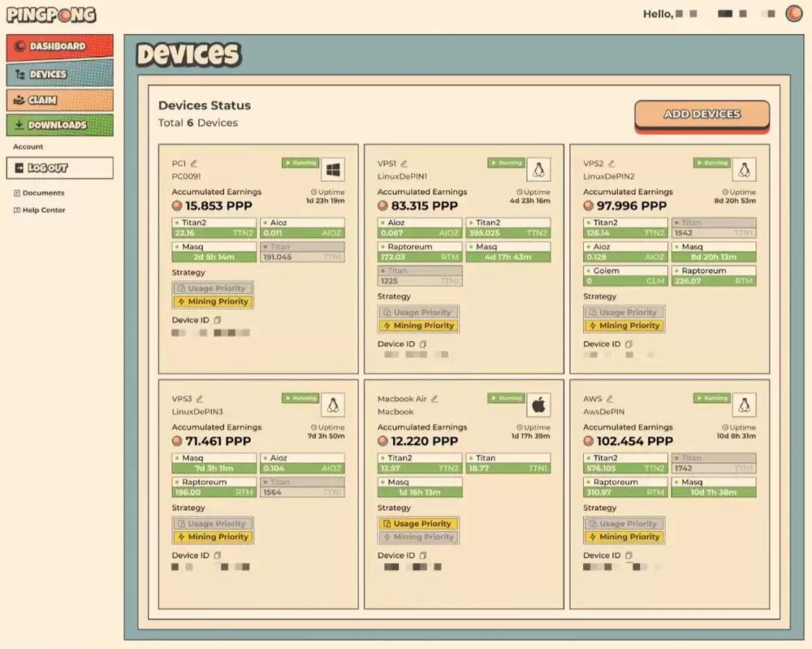Image resolution: width=812 pixels, height=649 pixels.
Task: Click the Linux penguin icon on VPS2 card
Action: (743, 170)
